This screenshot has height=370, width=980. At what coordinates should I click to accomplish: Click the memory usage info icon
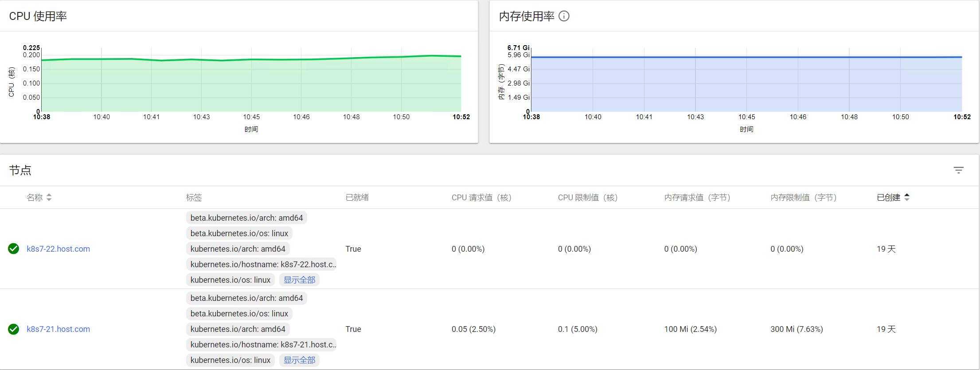point(564,16)
